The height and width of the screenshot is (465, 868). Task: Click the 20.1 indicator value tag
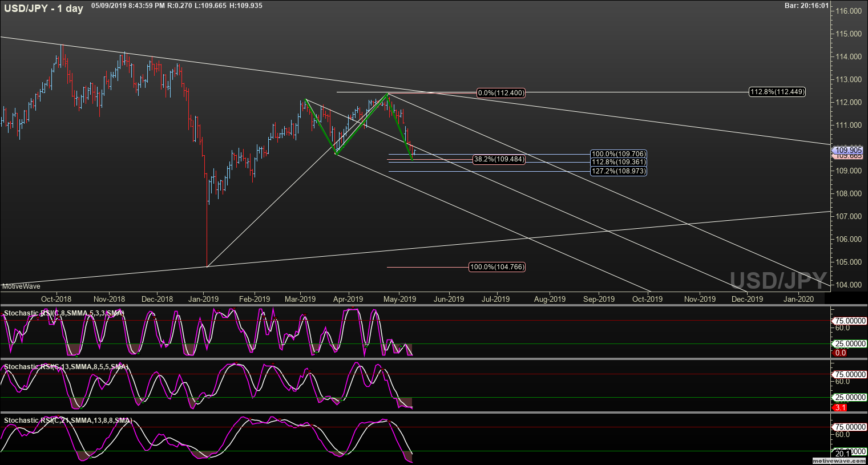pos(843,454)
